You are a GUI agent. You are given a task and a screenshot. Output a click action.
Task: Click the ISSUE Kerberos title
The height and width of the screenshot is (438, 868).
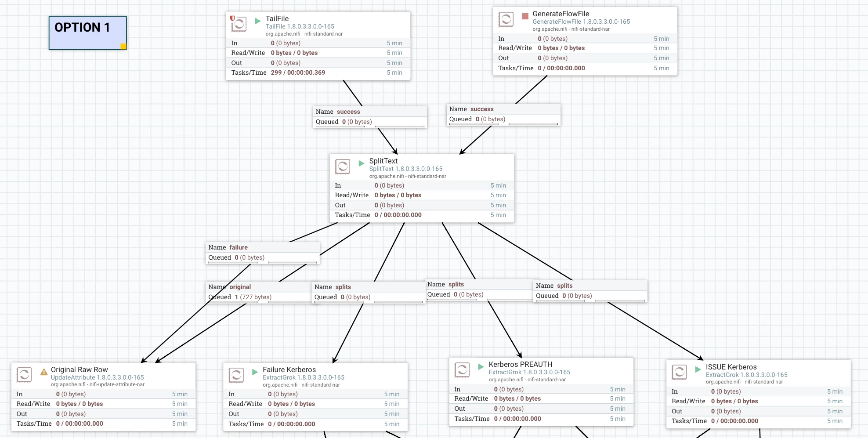pos(731,367)
